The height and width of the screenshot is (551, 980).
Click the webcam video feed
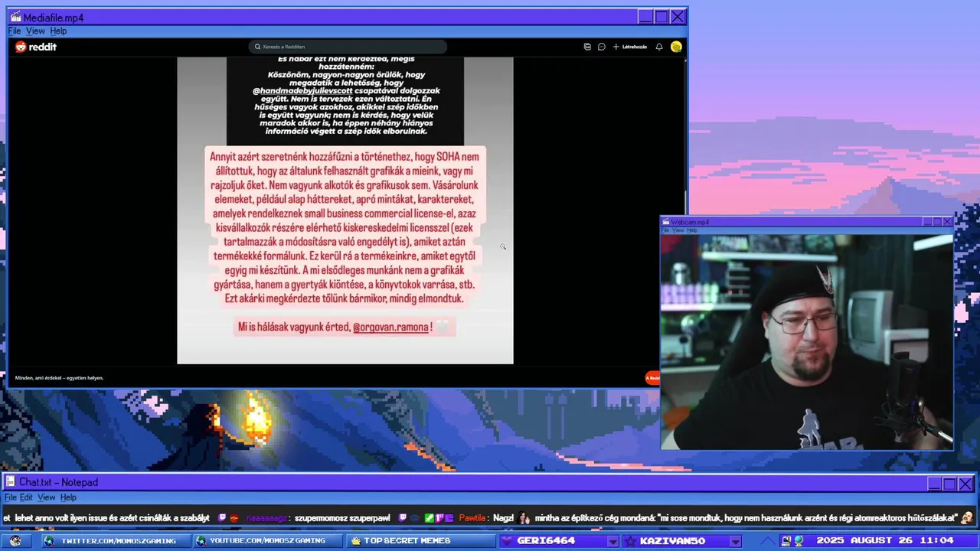pos(807,342)
